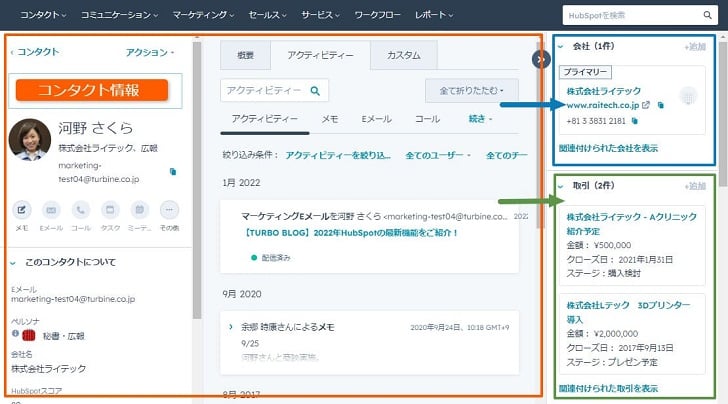
Task: Copy phone number +81 3 3831 2181 icon
Action: click(x=635, y=121)
